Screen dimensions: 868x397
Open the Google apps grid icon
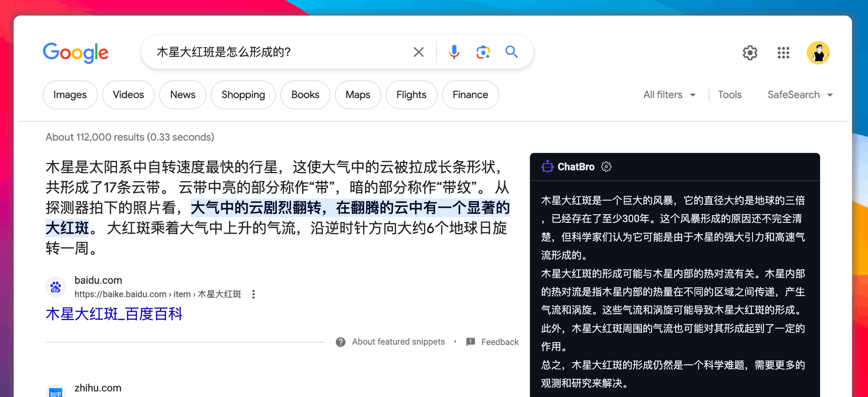783,52
